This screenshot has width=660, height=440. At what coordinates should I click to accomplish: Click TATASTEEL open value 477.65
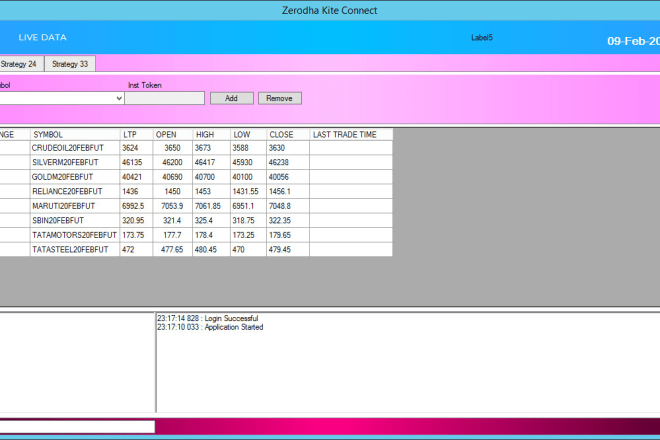point(173,249)
